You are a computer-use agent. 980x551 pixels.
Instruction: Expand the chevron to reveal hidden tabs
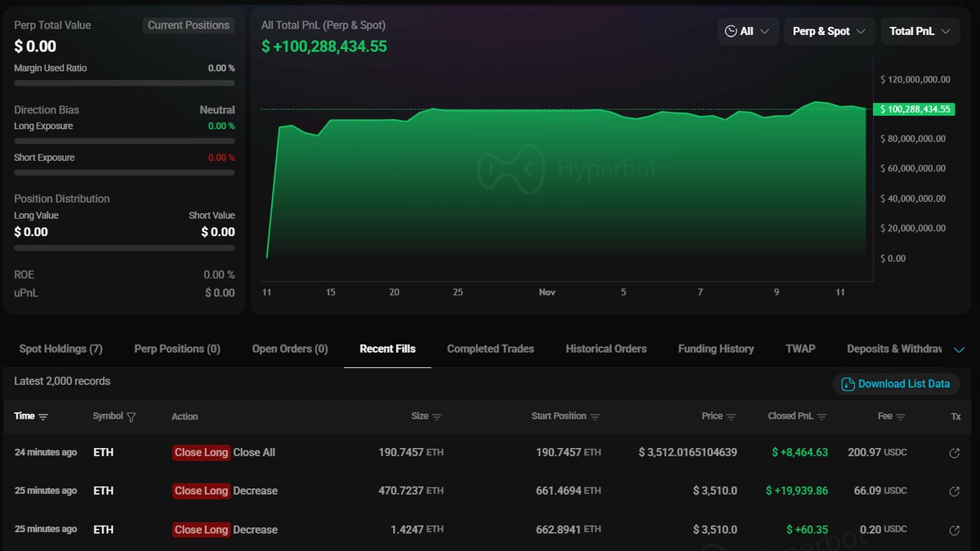pos(959,349)
